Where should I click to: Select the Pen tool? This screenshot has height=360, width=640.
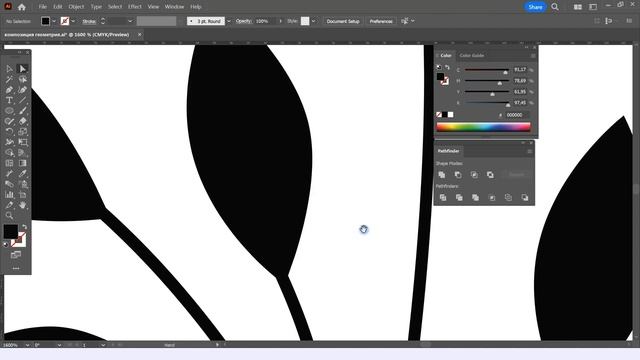(x=9, y=90)
